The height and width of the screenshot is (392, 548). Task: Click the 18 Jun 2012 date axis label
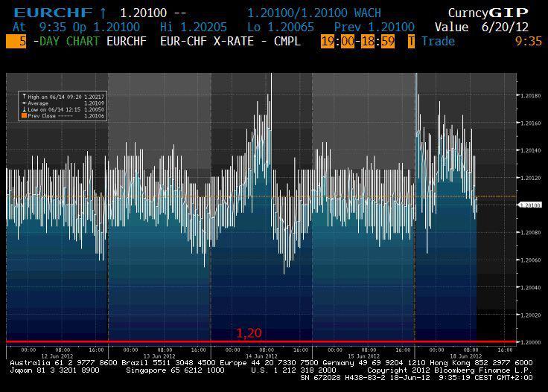click(465, 355)
